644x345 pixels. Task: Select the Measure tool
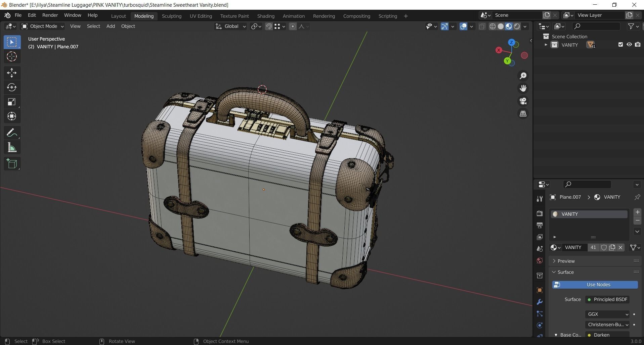pos(12,147)
